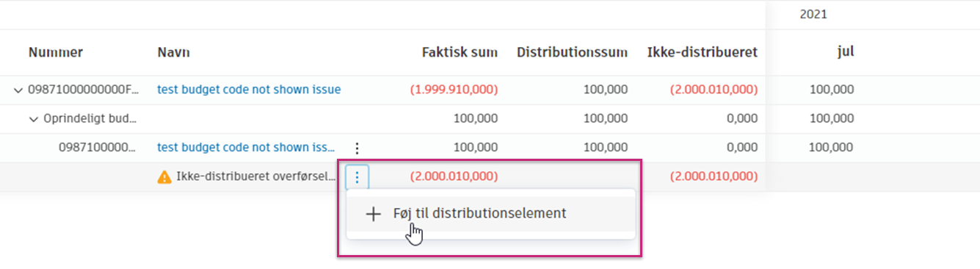This screenshot has width=980, height=269.
Task: Click the Nummer column header
Action: coord(56,52)
